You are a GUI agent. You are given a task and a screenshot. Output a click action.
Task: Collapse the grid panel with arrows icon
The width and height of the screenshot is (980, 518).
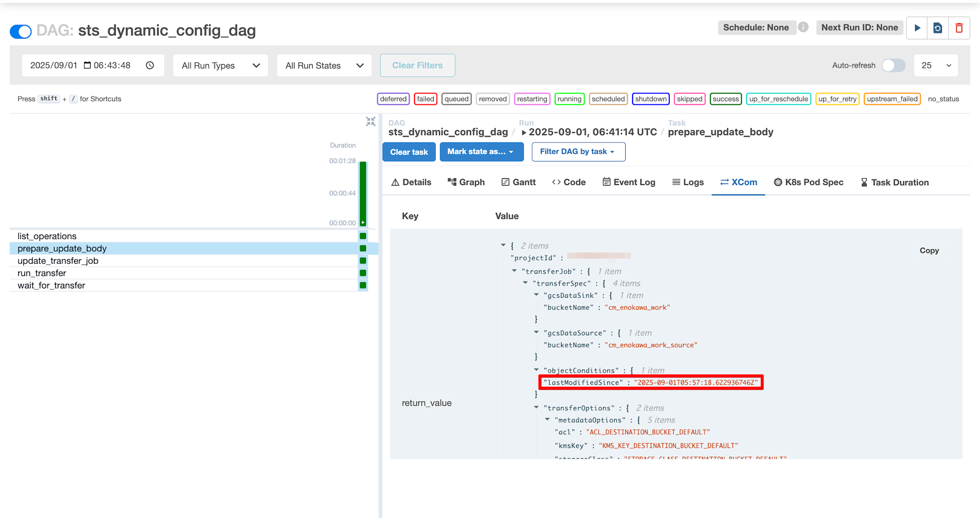[x=370, y=121]
